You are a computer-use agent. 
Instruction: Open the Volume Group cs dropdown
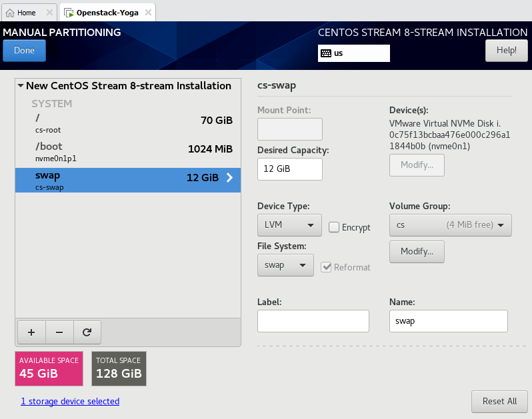tap(450, 225)
